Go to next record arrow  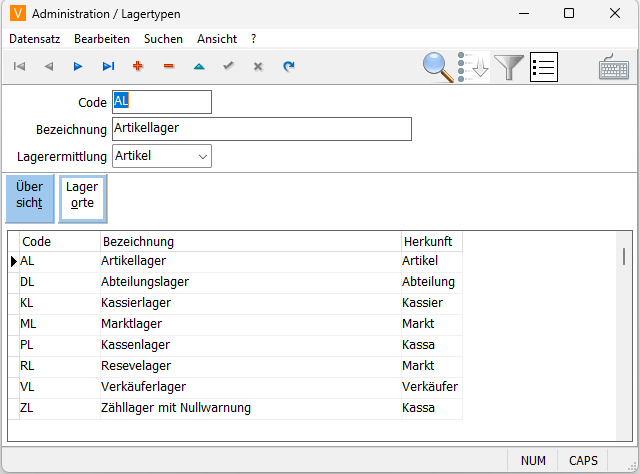coord(78,66)
